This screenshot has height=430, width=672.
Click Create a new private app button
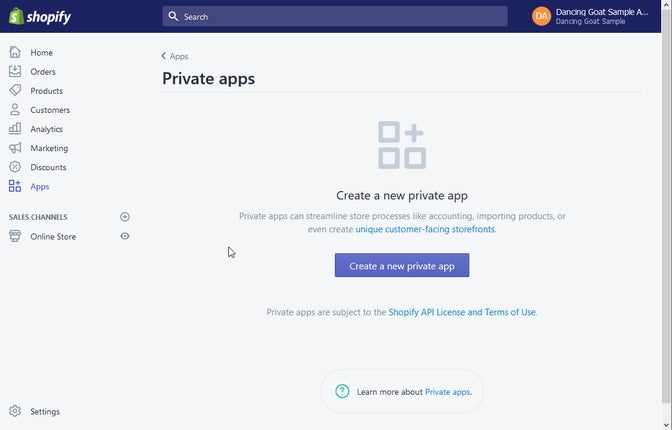[x=402, y=265]
